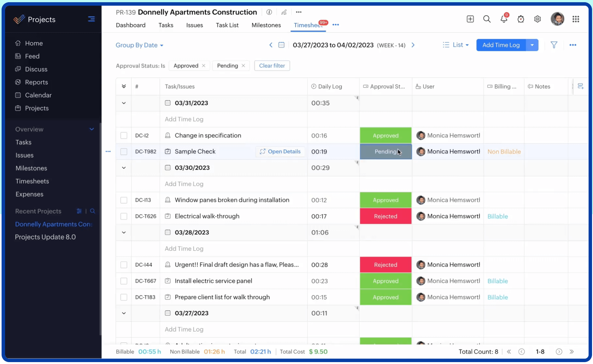Open the List view dropdown
Image resolution: width=593 pixels, height=364 pixels.
[x=456, y=45]
